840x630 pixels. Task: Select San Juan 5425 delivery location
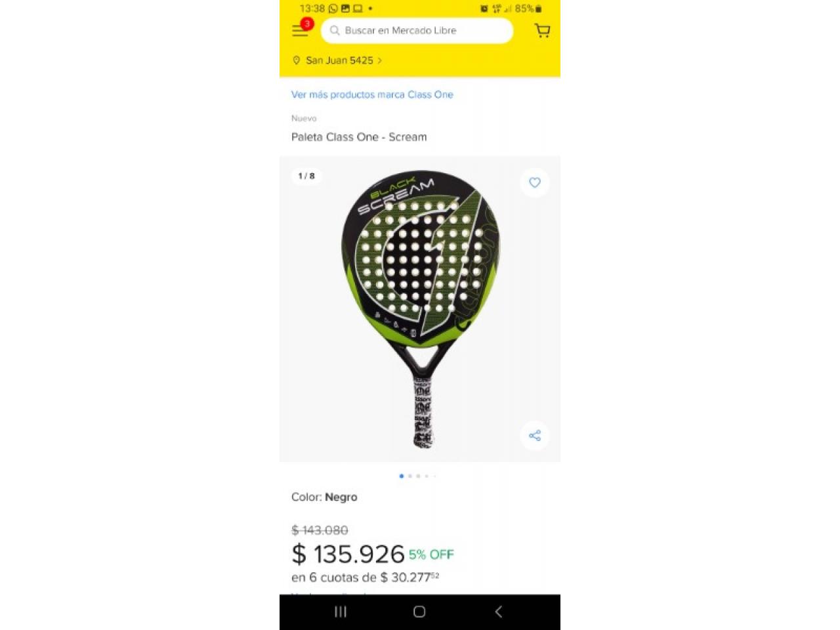[339, 60]
